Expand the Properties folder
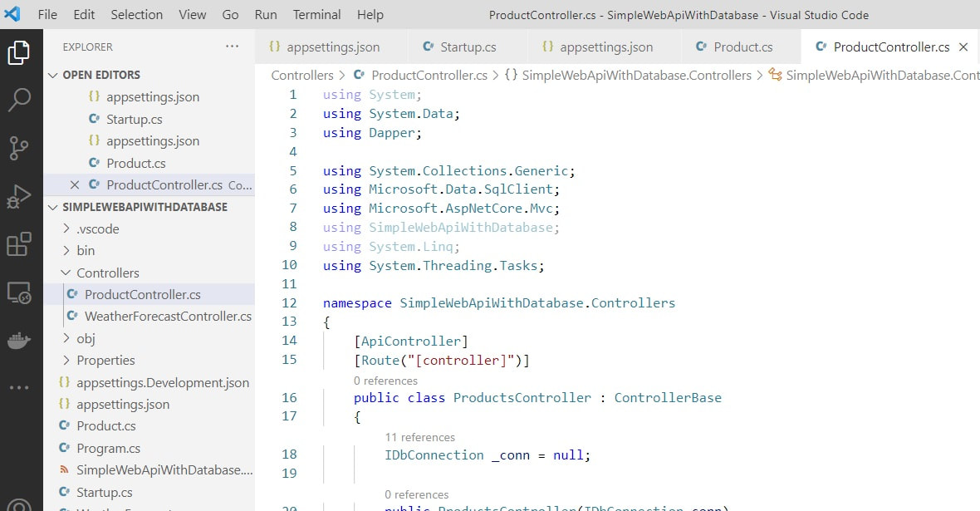980x511 pixels. coord(149,361)
